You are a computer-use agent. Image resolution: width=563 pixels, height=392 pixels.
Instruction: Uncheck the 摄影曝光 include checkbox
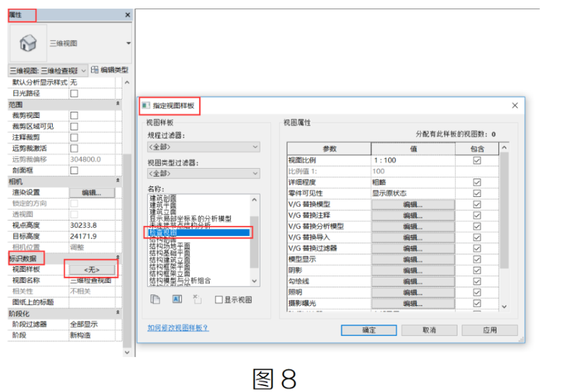point(477,303)
